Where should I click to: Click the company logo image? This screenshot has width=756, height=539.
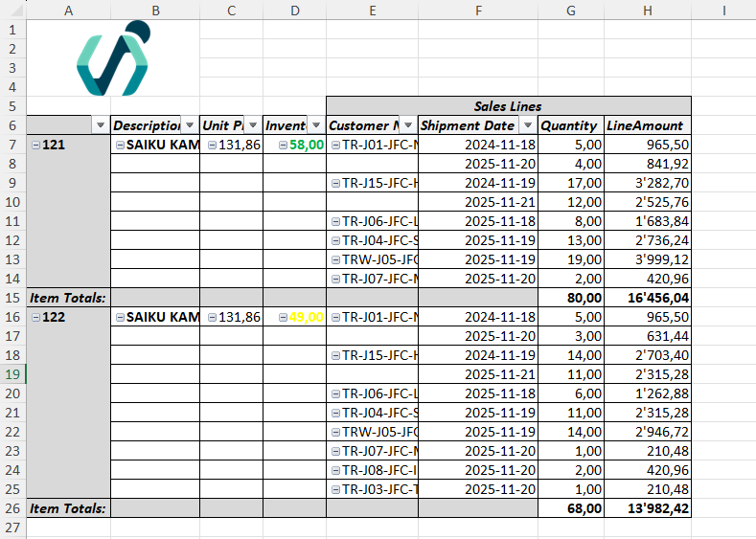click(112, 58)
